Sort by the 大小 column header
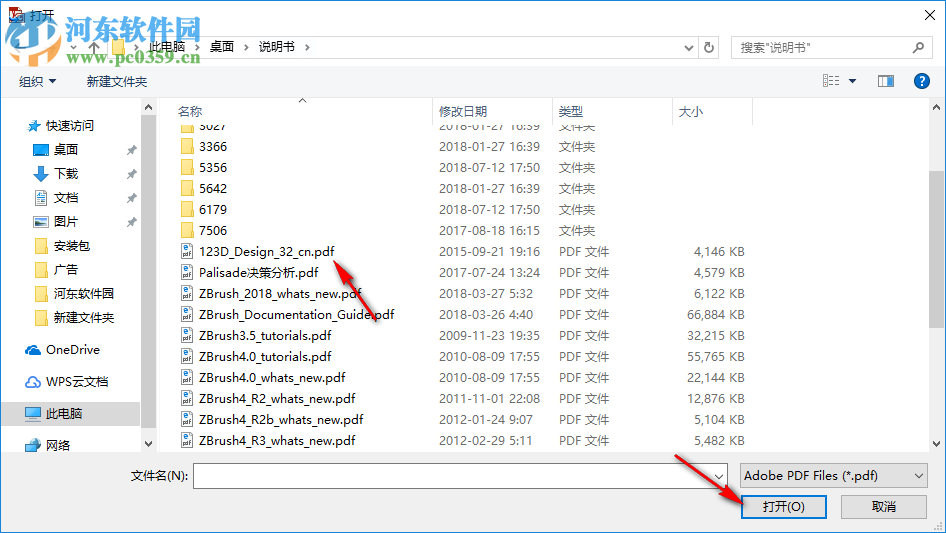946x533 pixels. [691, 112]
